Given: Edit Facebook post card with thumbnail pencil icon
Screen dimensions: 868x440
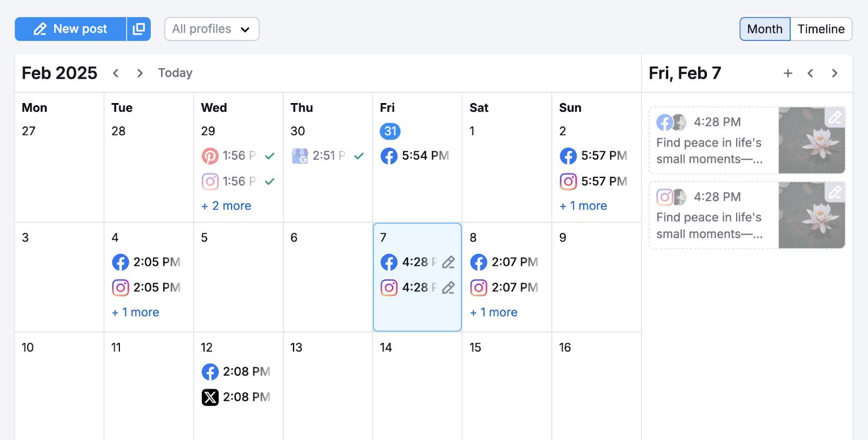Looking at the screenshot, I should pyautogui.click(x=835, y=117).
